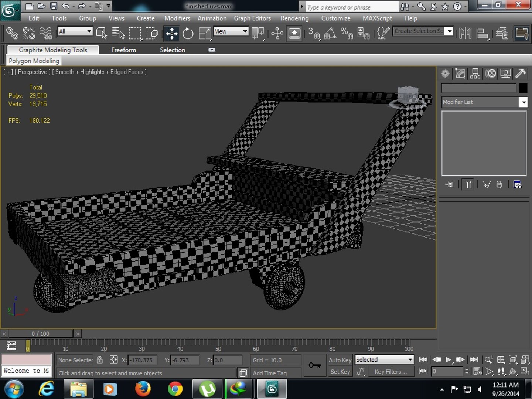Open the Mirror tool
The width and height of the screenshot is (532, 399).
pyautogui.click(x=465, y=34)
